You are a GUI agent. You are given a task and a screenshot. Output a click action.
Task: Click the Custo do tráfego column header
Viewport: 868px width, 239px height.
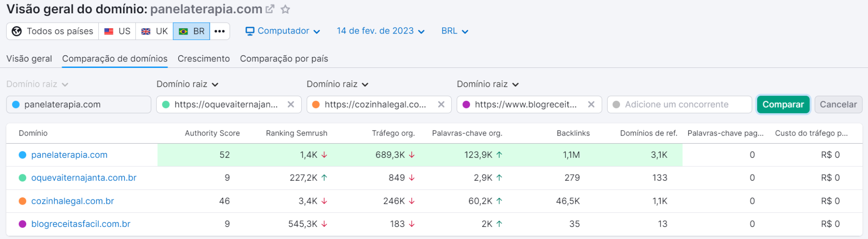(811, 133)
